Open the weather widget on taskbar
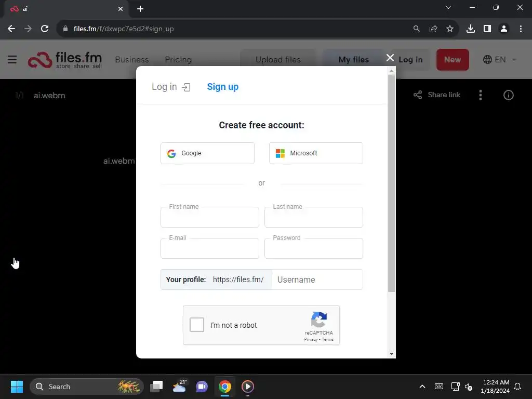 tap(179, 387)
